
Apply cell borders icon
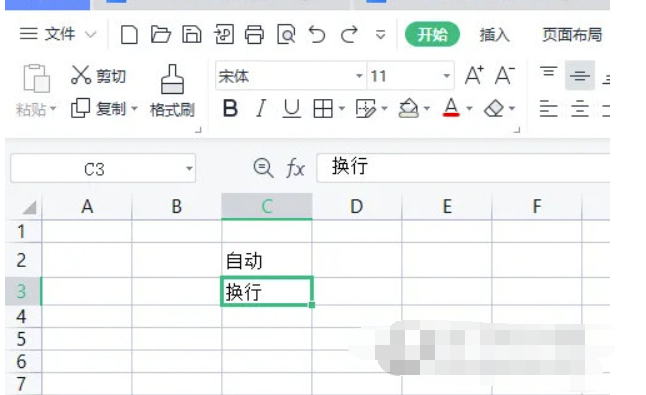tap(323, 109)
